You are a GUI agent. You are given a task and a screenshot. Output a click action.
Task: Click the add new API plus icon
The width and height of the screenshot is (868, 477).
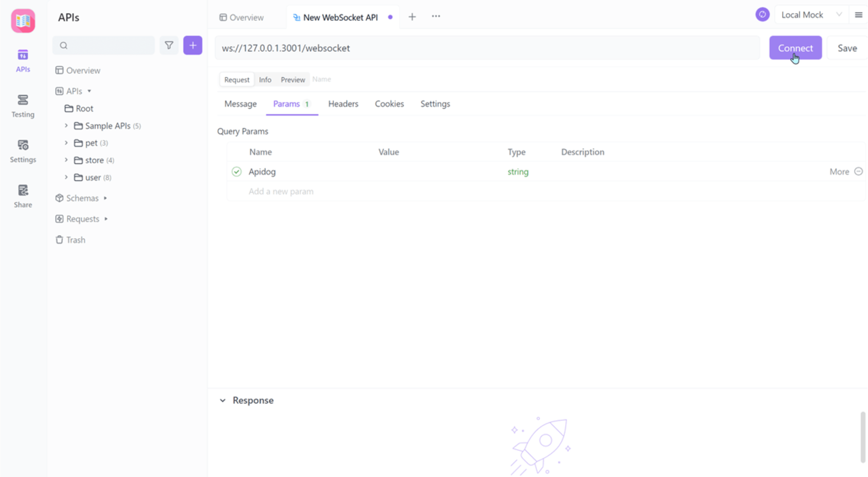192,45
